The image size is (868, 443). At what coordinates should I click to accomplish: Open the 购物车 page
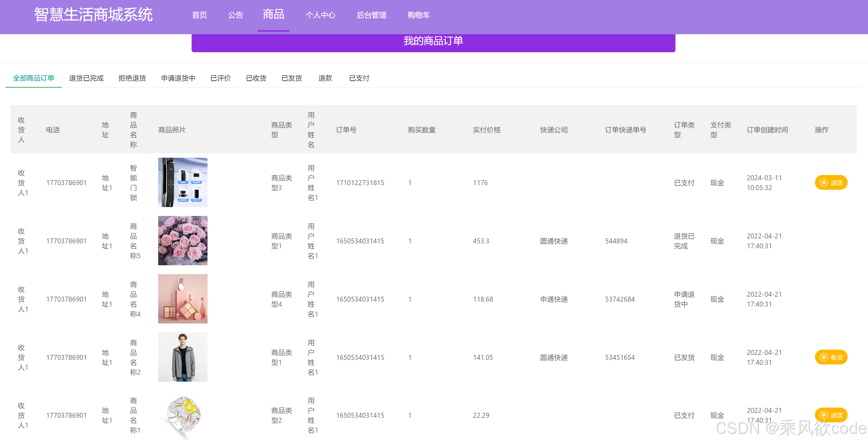pyautogui.click(x=418, y=15)
